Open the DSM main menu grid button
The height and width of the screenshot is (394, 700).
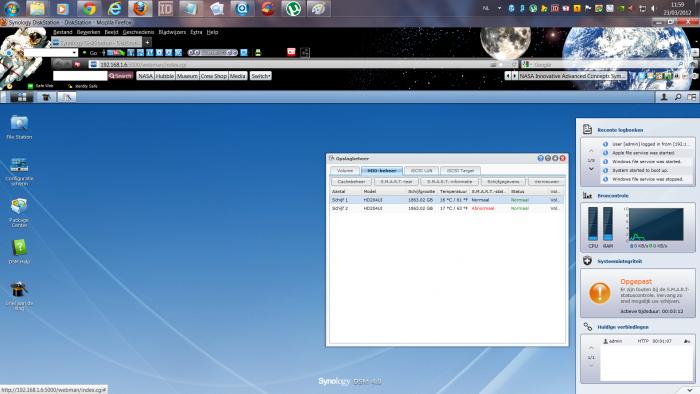[21, 97]
